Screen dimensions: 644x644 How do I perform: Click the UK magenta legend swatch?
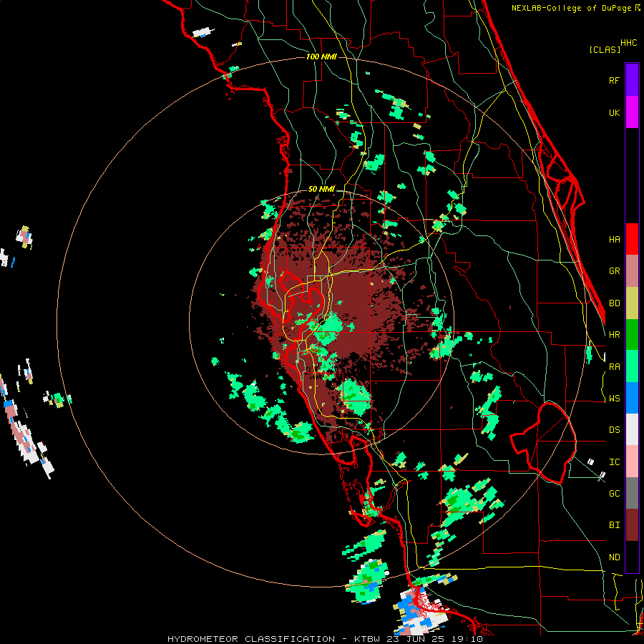click(x=632, y=112)
